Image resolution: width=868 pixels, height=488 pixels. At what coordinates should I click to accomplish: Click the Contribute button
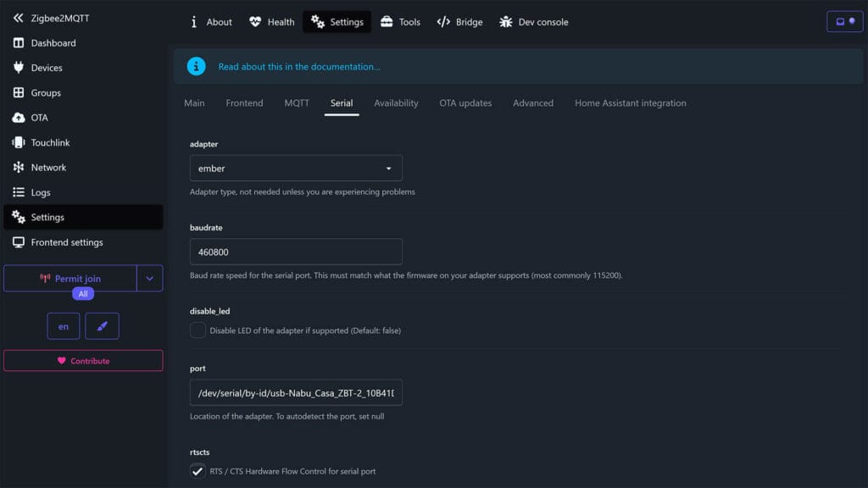pyautogui.click(x=83, y=360)
